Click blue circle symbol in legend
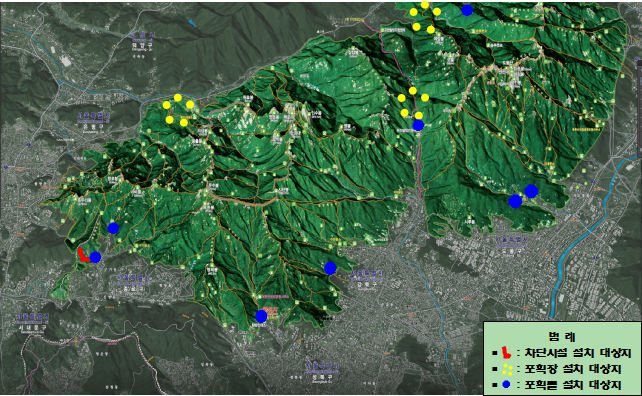This screenshot has width=642, height=396. tap(506, 385)
